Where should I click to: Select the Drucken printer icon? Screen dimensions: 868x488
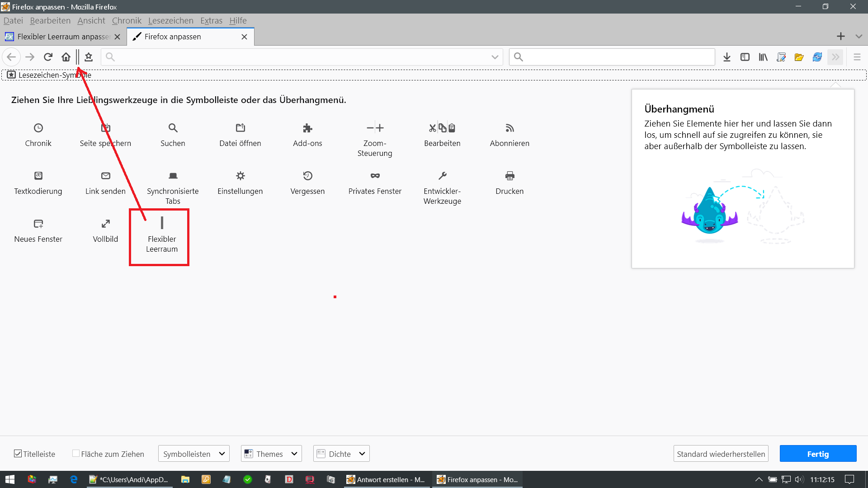(509, 176)
